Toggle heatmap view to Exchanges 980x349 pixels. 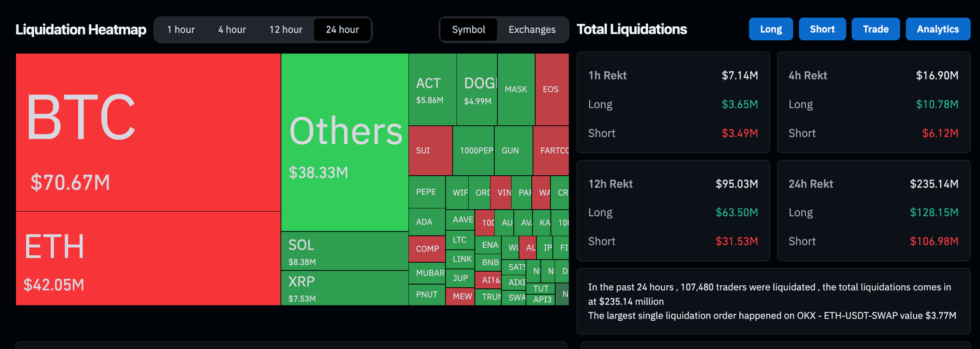coord(531,29)
